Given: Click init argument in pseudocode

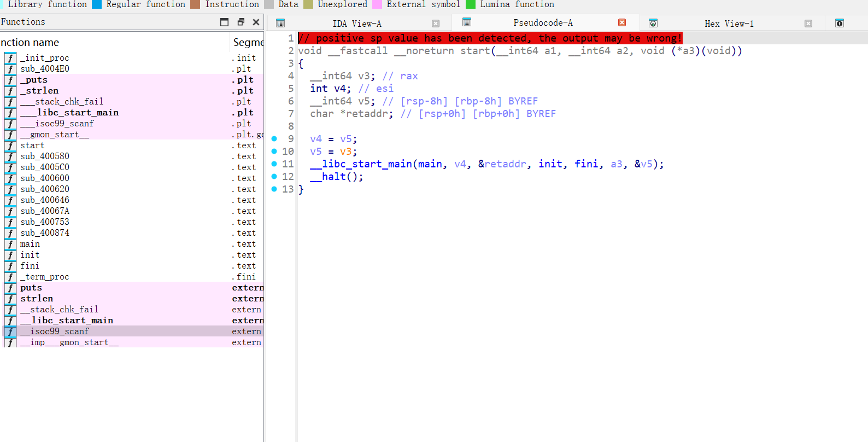Looking at the screenshot, I should click(550, 164).
